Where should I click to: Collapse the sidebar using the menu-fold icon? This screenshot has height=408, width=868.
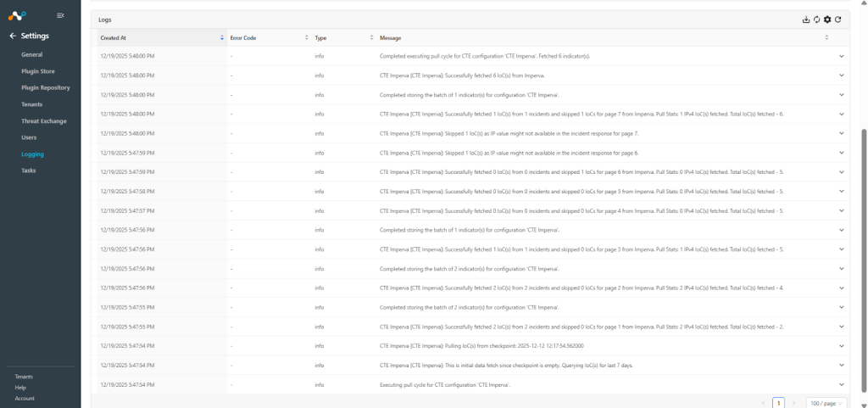coord(60,15)
